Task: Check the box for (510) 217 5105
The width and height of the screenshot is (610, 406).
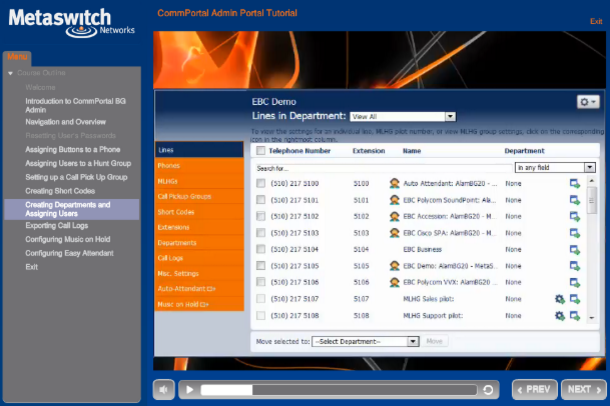Action: (x=261, y=266)
